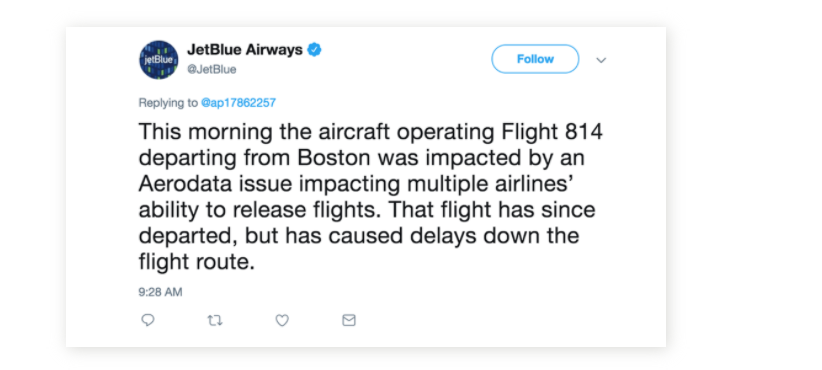Viewport: 822px width, 370px height.
Task: Click the "Replying to" label
Action: (168, 103)
